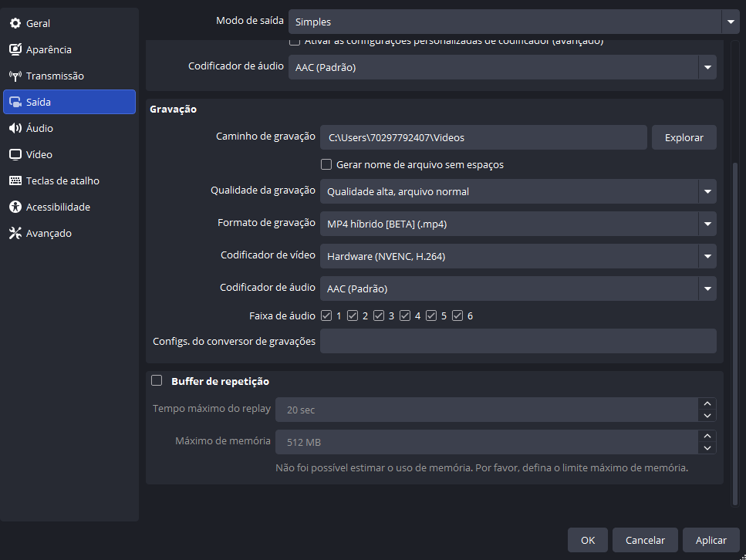Enable the Buffer de repetição checkbox

[157, 380]
